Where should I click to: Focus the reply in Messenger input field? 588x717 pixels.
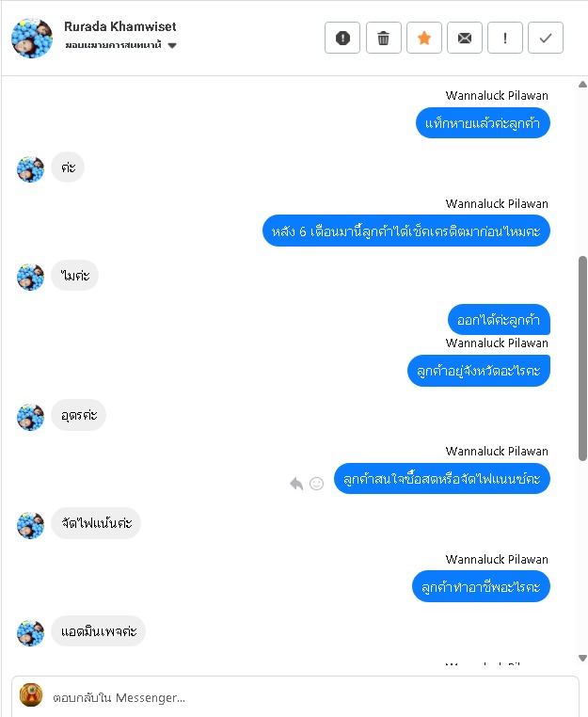310,697
